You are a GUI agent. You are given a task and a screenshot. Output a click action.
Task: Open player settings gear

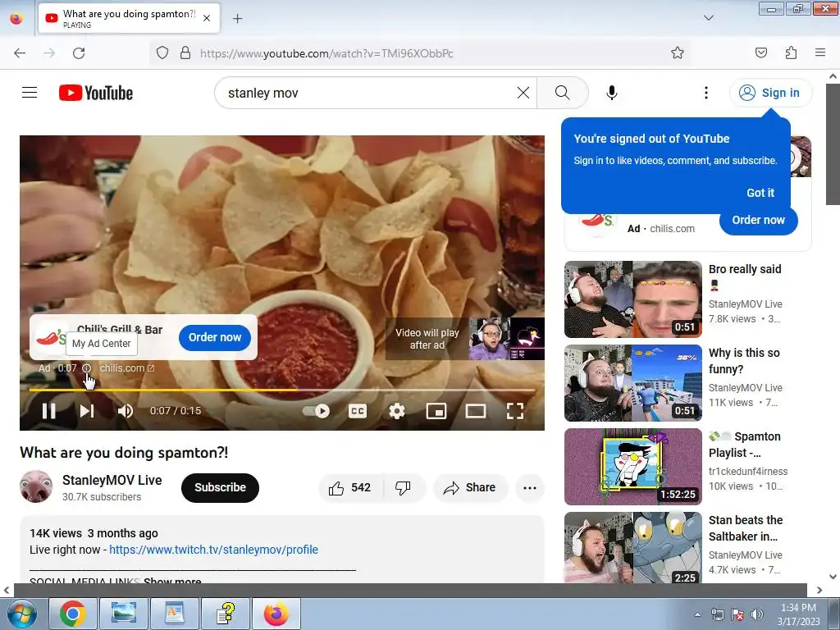(x=397, y=411)
